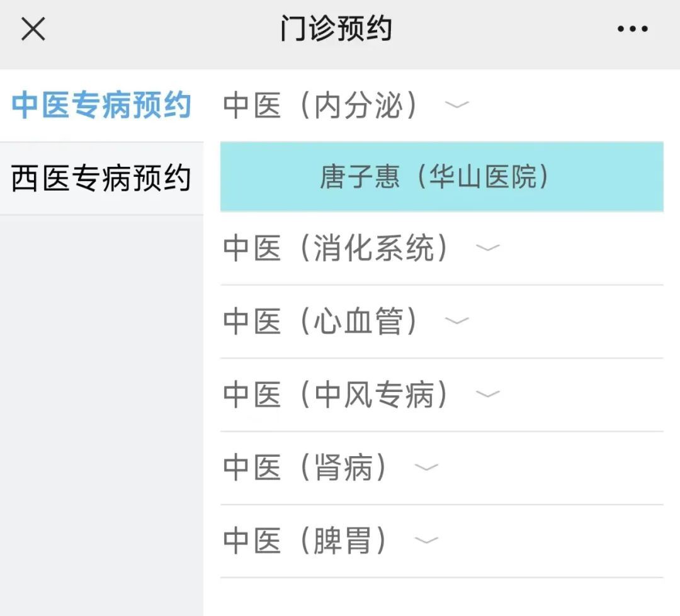Click blank white area below 中医（脾胃） row
The width and height of the screenshot is (680, 616).
pos(441,596)
